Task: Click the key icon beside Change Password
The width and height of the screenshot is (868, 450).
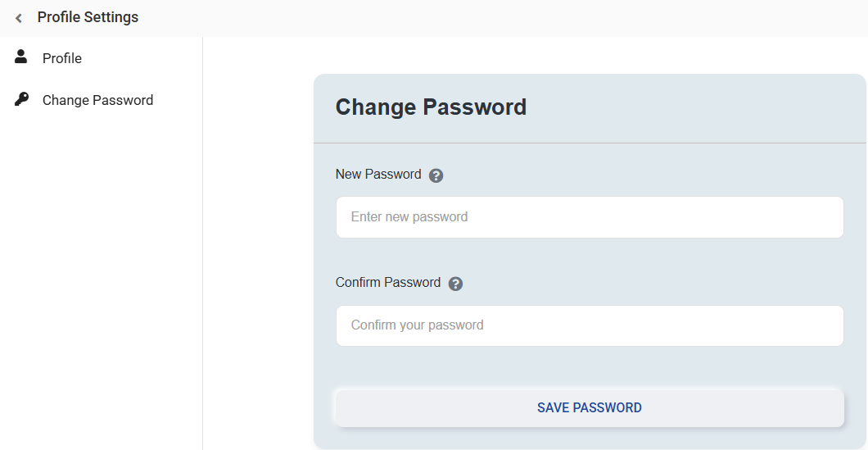Action: click(21, 99)
